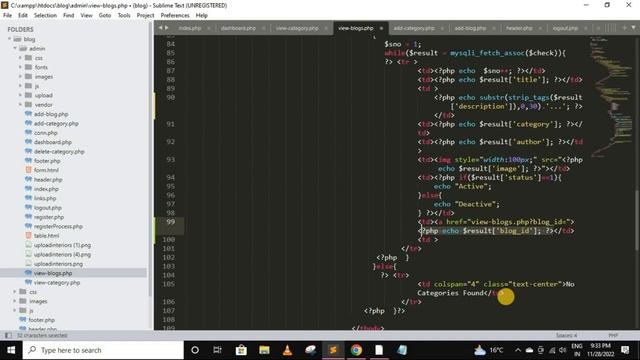Click the blog root folder icon
The image size is (640, 360).
[17, 39]
